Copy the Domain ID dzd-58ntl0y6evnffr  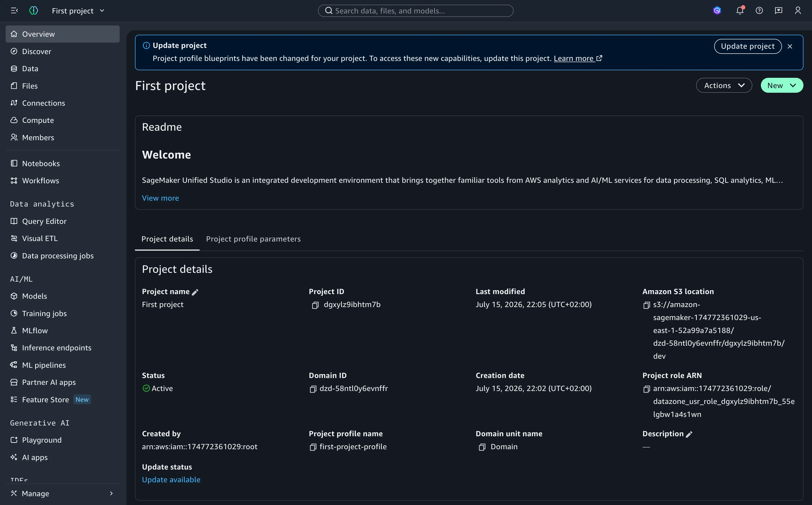[313, 389]
